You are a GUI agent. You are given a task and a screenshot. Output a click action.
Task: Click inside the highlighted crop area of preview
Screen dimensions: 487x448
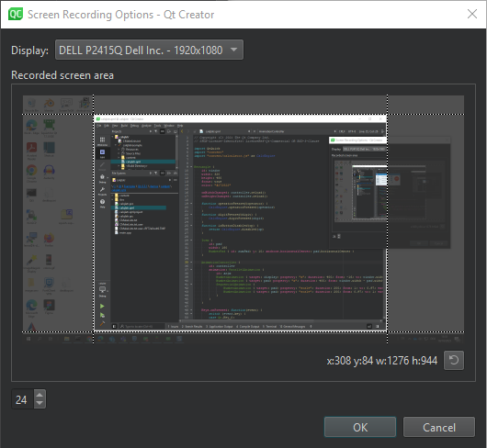(x=241, y=223)
